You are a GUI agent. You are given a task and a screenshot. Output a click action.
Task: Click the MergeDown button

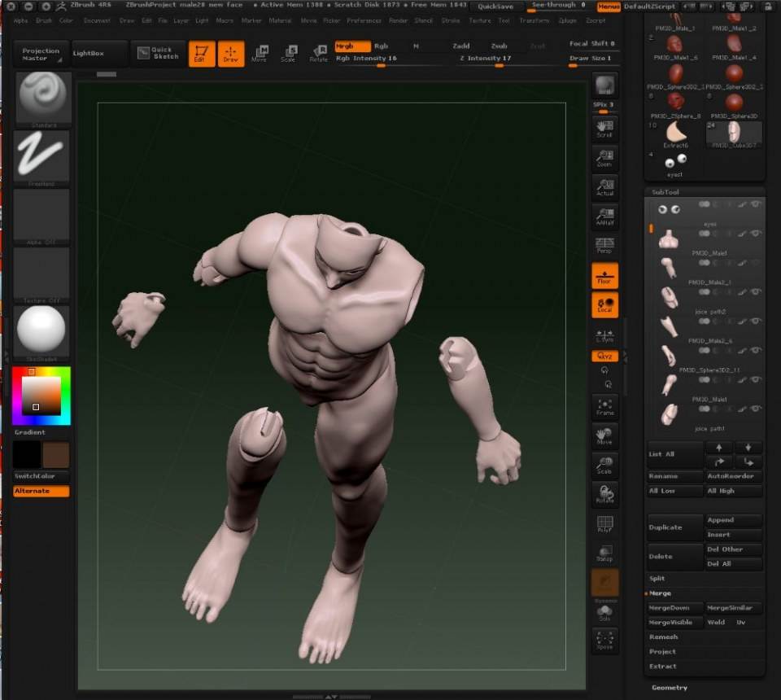click(674, 608)
